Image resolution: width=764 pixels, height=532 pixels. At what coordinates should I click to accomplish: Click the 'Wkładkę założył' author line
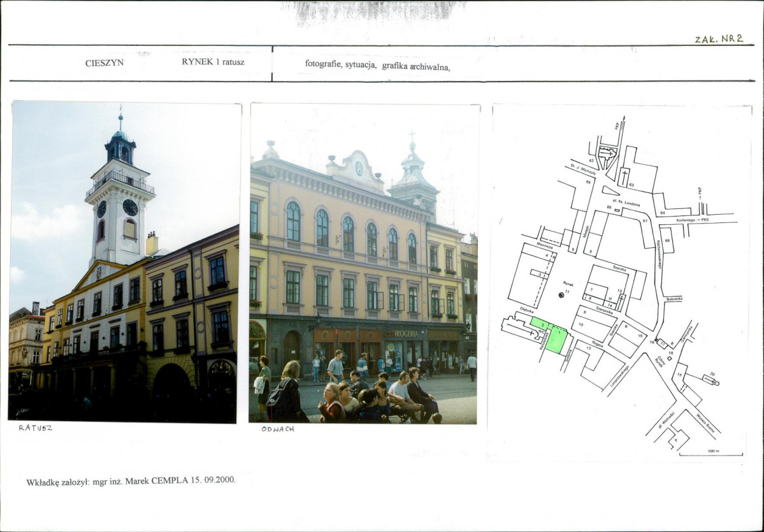(131, 480)
